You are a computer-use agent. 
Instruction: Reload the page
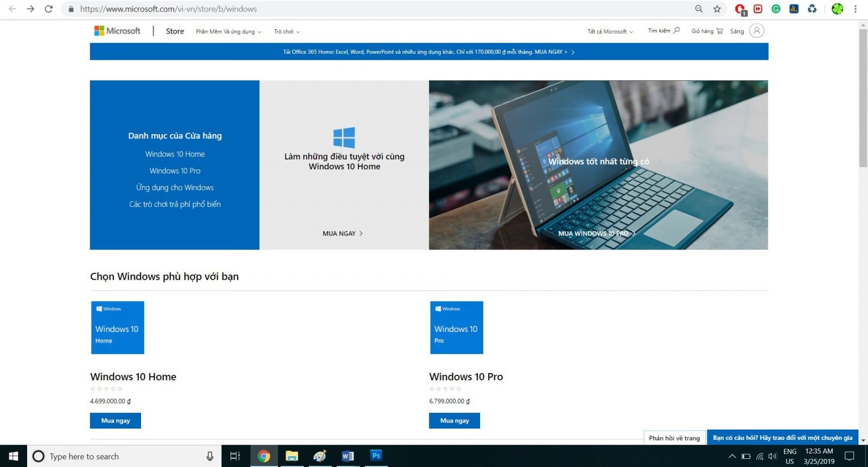[x=49, y=9]
